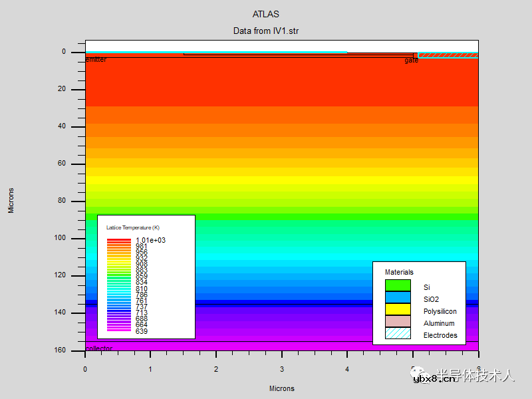Click the emitter electrode label
This screenshot has height=399, width=532.
pyautogui.click(x=96, y=60)
